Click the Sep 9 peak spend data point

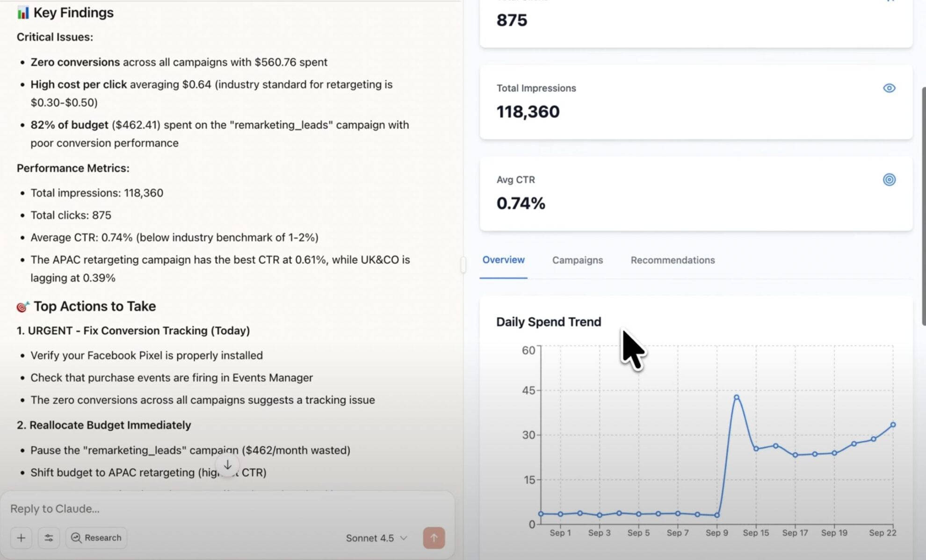pos(737,397)
